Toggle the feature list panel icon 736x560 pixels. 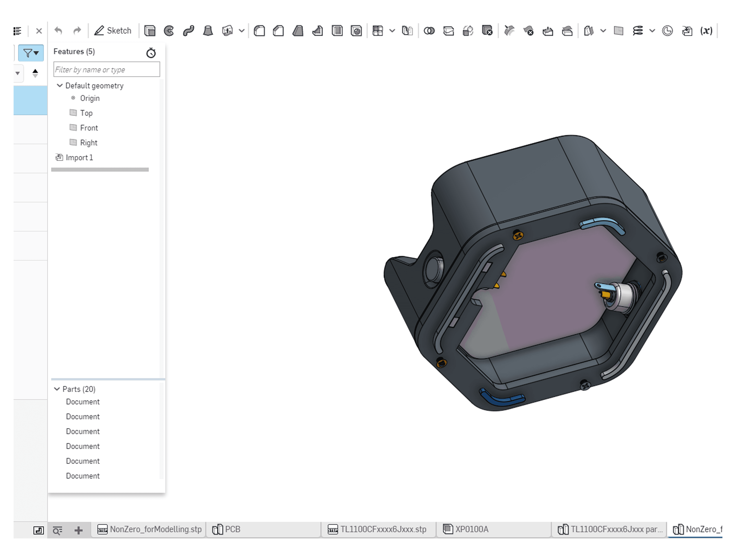pyautogui.click(x=18, y=31)
